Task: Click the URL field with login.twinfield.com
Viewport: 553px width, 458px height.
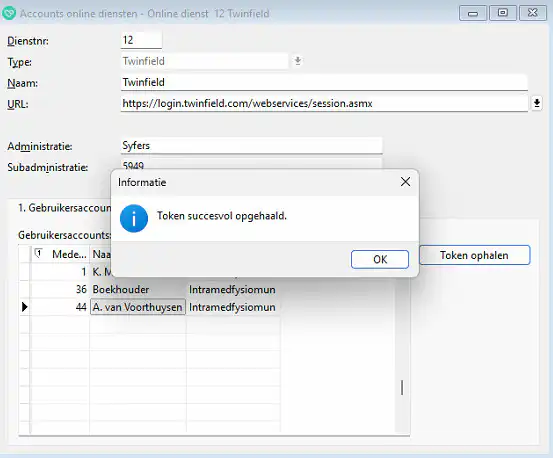Action: coord(324,104)
